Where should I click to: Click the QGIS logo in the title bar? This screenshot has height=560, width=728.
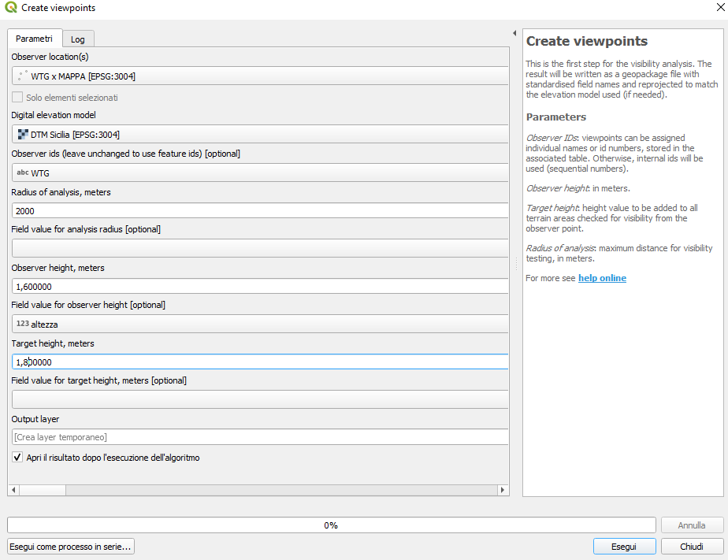click(11, 7)
